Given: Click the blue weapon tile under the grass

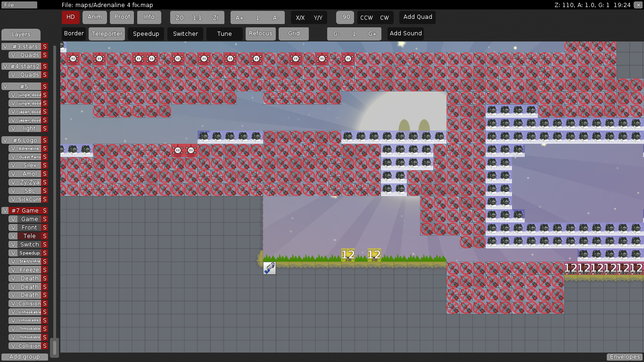Looking at the screenshot, I should [x=269, y=268].
